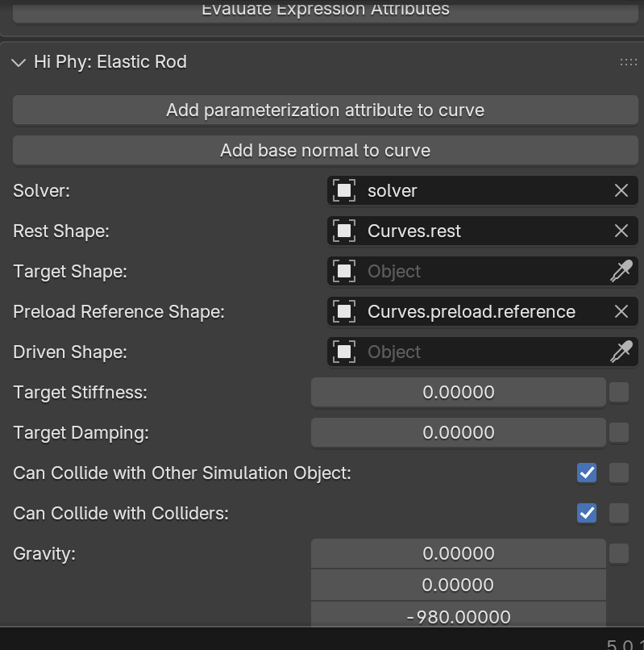
Task: Select the Gravity -980.00000 Z field
Action: [x=458, y=616]
